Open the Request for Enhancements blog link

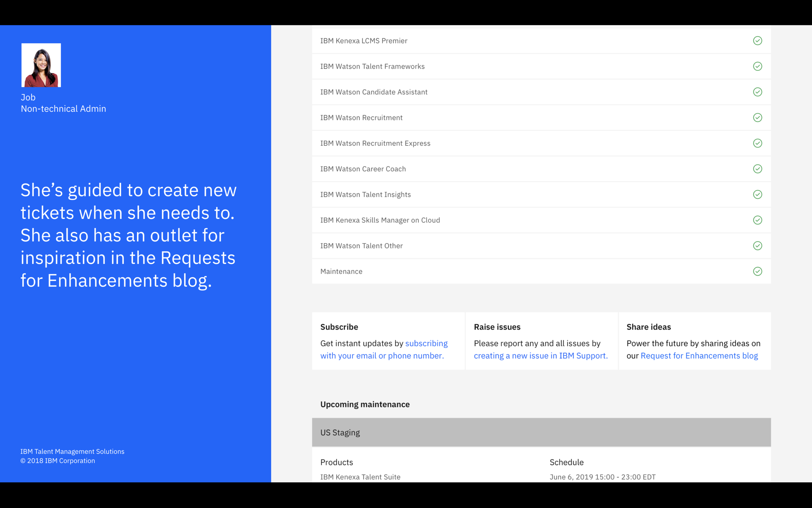pos(699,356)
